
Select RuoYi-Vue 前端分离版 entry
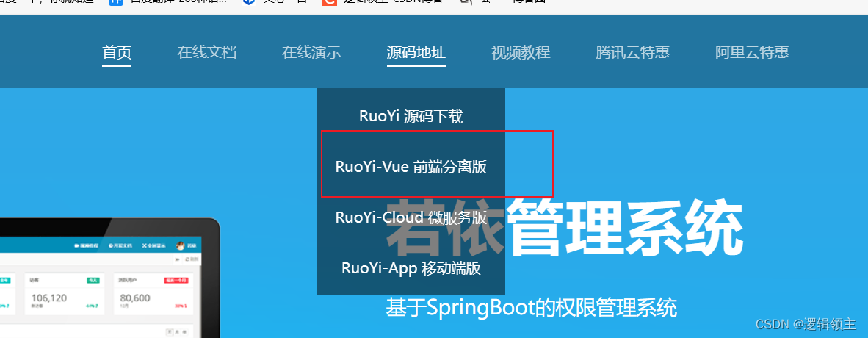[411, 167]
